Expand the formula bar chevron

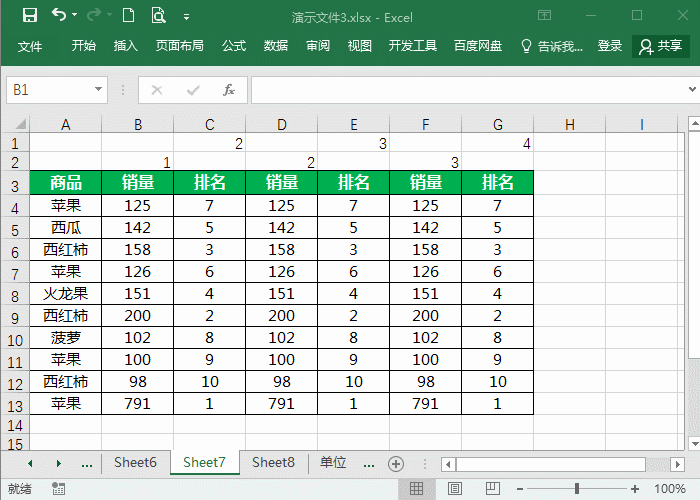coord(692,89)
